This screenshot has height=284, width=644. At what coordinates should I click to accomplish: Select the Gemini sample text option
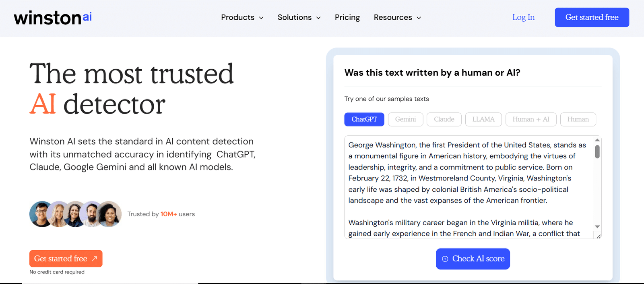pyautogui.click(x=405, y=119)
